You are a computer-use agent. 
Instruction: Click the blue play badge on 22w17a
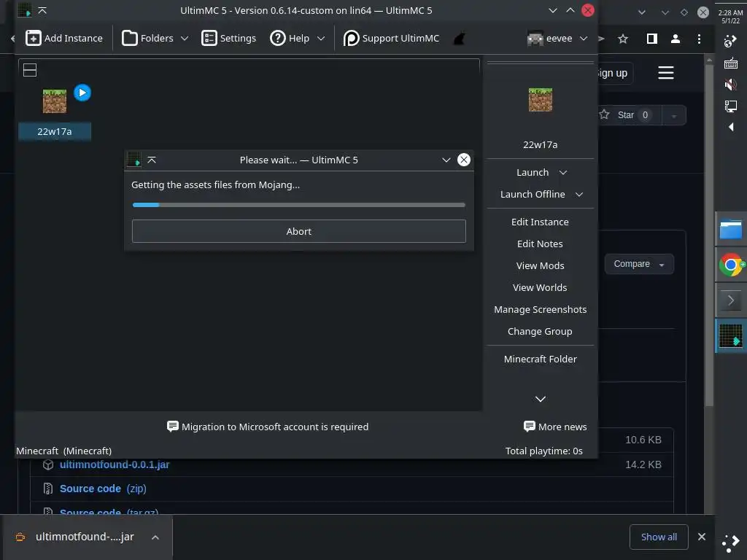click(x=82, y=93)
